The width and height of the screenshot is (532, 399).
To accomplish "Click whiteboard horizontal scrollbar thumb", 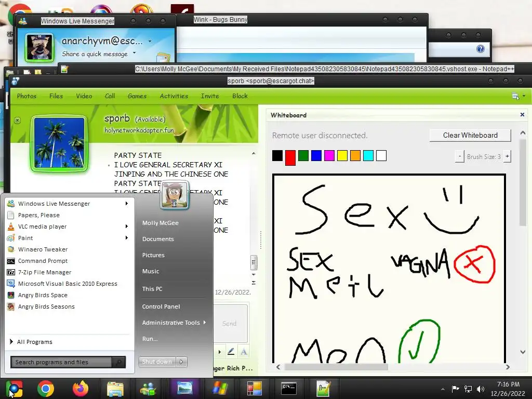I will point(336,367).
